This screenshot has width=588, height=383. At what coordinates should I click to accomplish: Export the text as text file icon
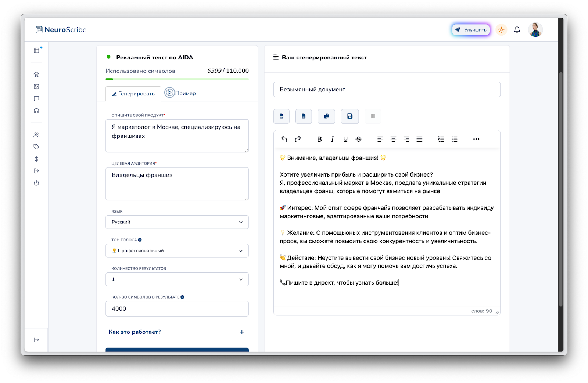[304, 116]
